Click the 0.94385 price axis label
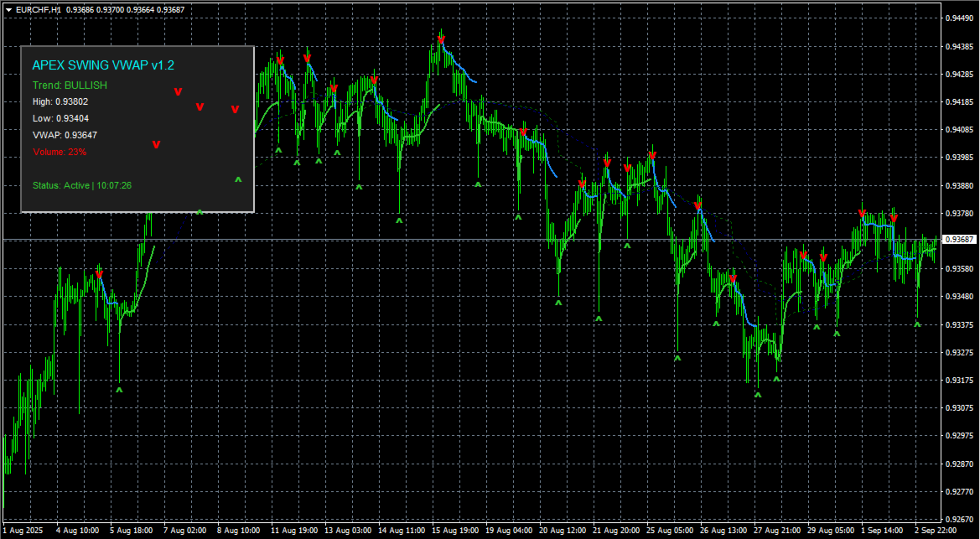This screenshot has height=539, width=980. pos(961,46)
